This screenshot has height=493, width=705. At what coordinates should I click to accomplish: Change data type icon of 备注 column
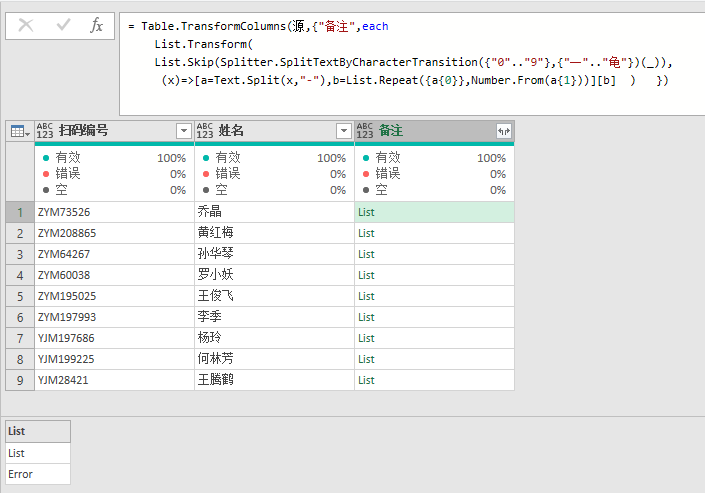pos(365,131)
